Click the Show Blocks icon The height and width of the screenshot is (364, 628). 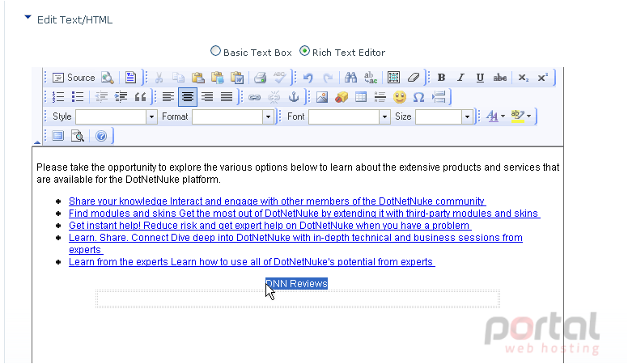[x=78, y=136]
